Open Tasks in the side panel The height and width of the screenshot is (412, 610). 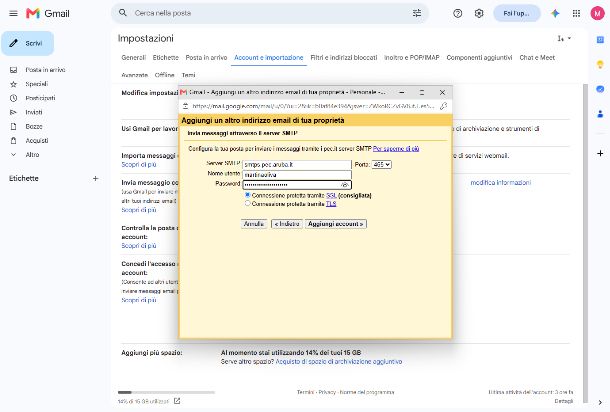coord(600,89)
